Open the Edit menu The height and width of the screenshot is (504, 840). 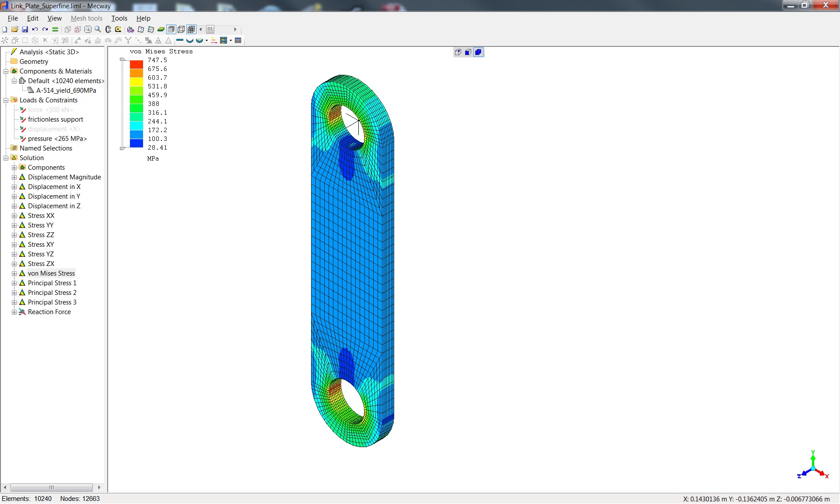click(x=33, y=18)
